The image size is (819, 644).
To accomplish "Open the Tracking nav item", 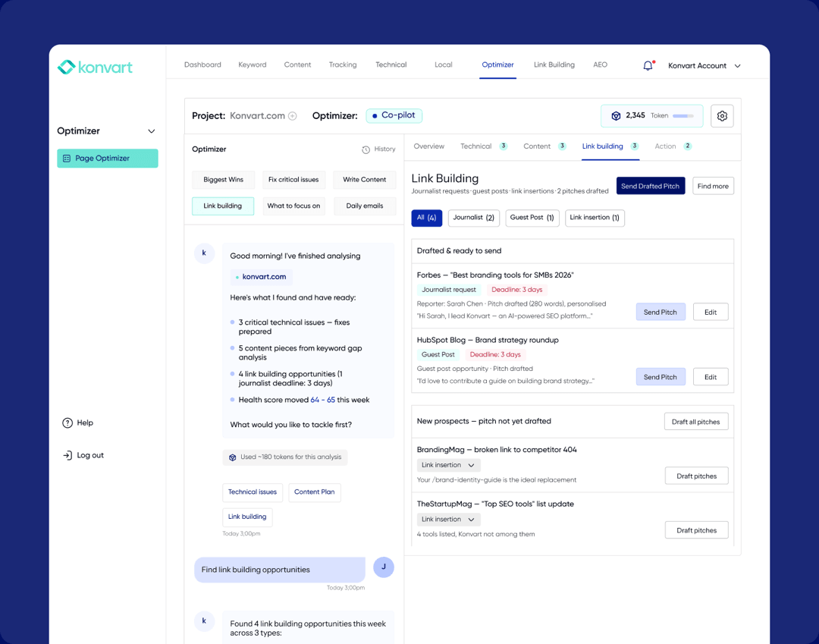I will click(x=343, y=64).
